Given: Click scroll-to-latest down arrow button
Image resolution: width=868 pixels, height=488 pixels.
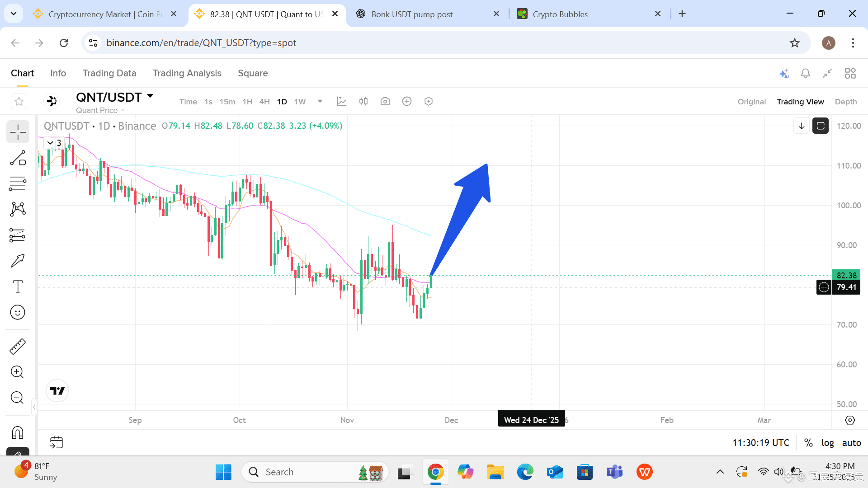Looking at the screenshot, I should point(802,126).
